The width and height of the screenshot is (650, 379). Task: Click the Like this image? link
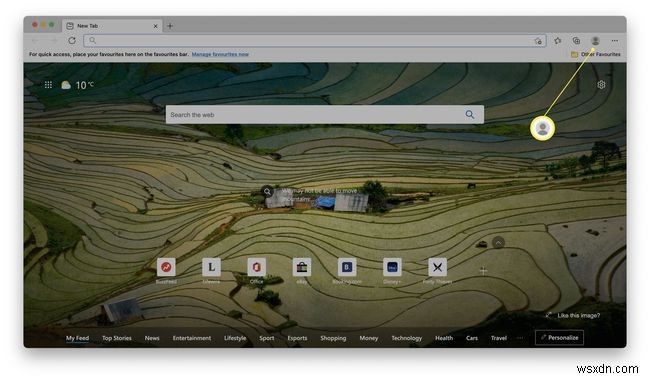pyautogui.click(x=578, y=315)
